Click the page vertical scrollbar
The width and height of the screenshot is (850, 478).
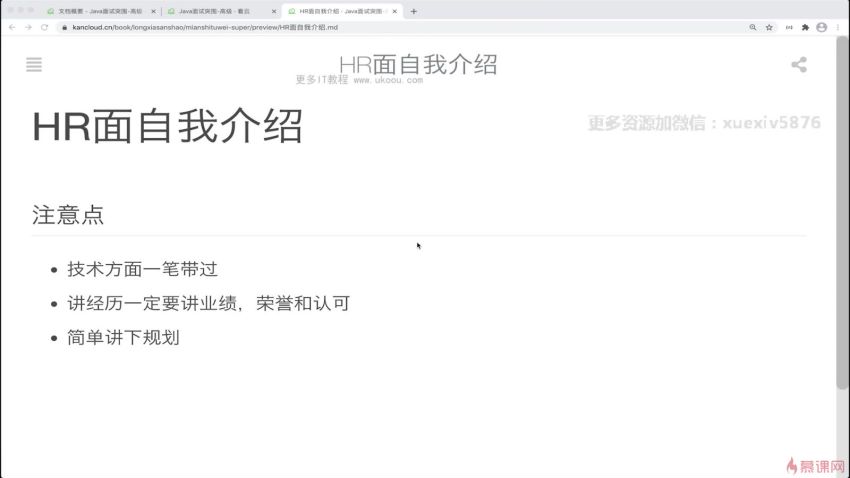(x=842, y=220)
